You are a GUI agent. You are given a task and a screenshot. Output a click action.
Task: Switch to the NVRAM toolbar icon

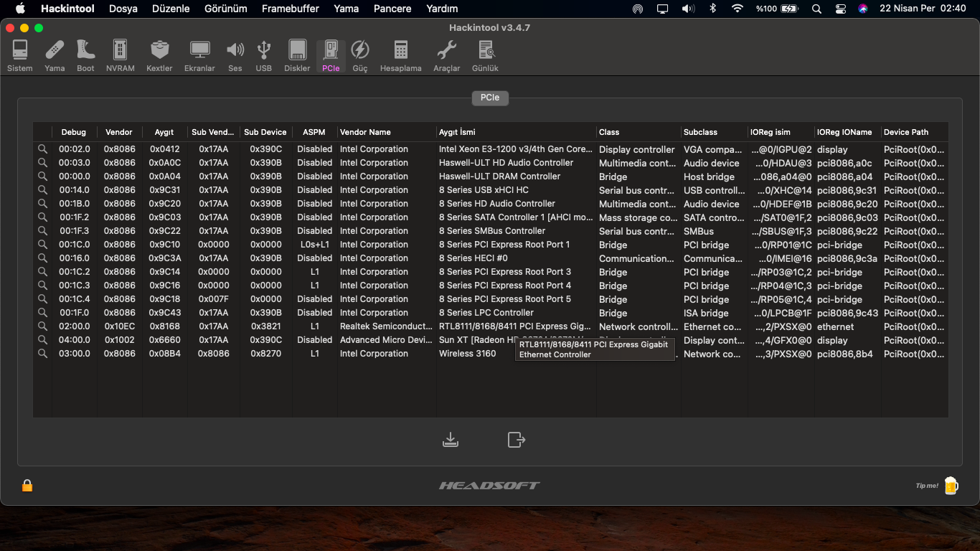coord(120,56)
